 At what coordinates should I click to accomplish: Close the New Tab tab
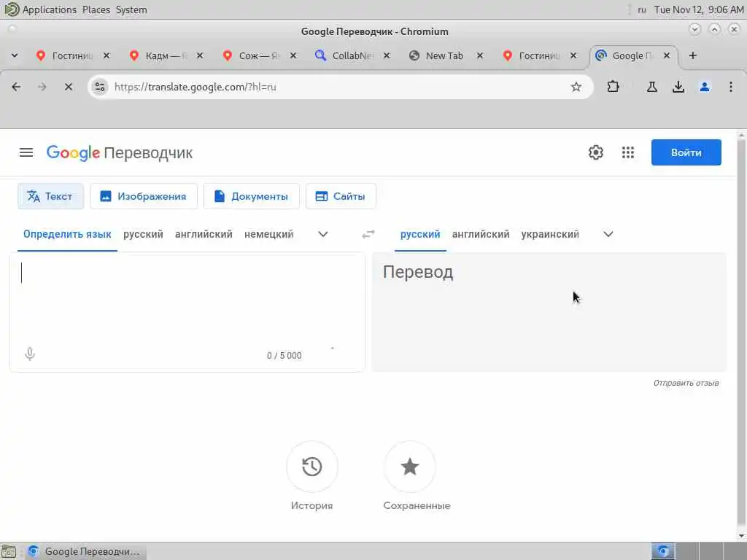click(480, 55)
